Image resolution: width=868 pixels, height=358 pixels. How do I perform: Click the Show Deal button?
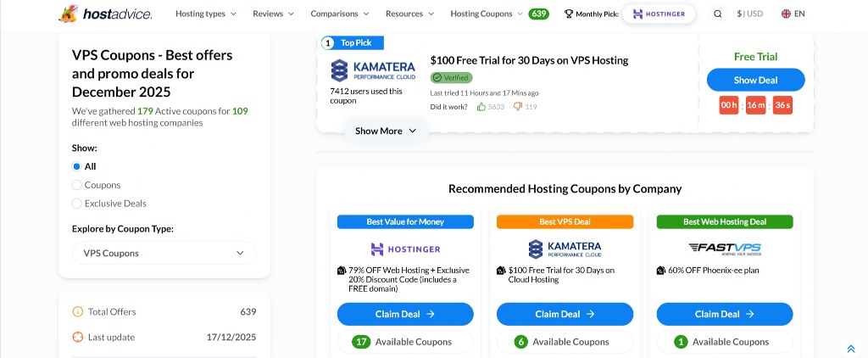(755, 80)
